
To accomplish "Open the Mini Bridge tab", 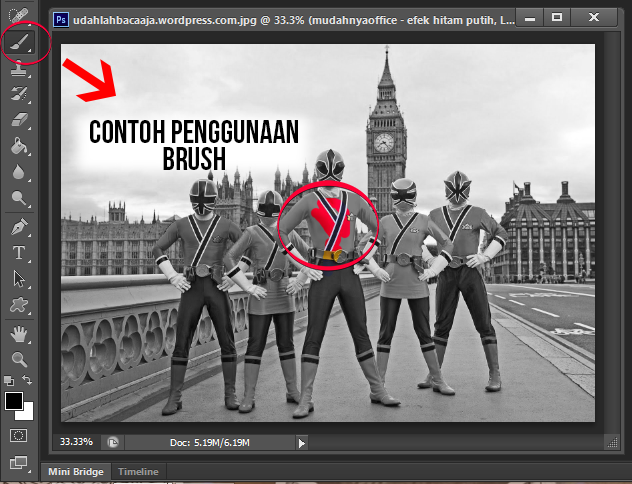I will point(76,472).
